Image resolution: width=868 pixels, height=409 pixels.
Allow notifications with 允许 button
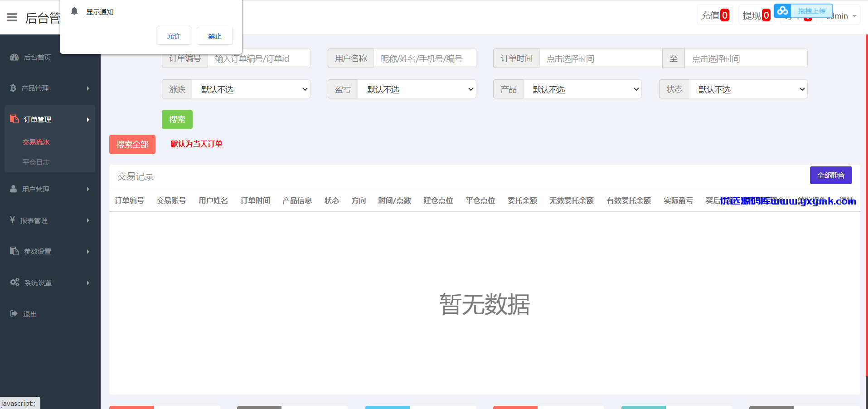[x=174, y=36]
